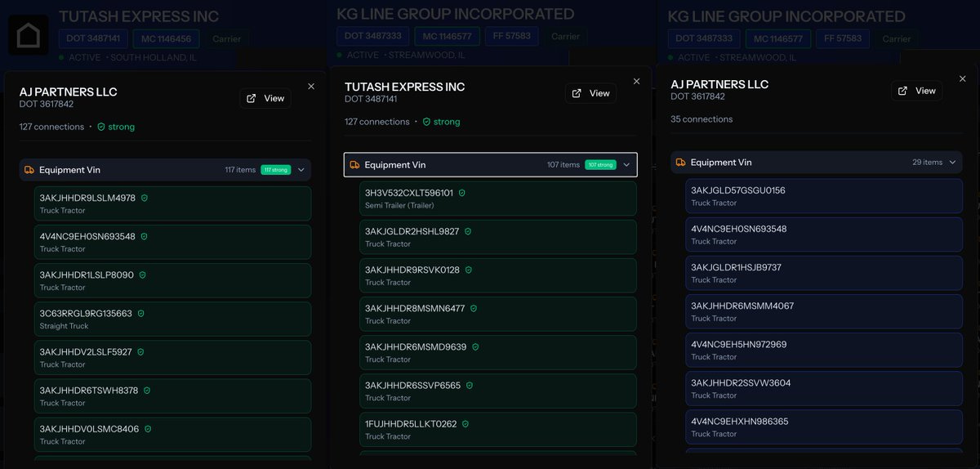The height and width of the screenshot is (469, 980).
Task: Click the '35 connections' text
Action: click(x=702, y=119)
